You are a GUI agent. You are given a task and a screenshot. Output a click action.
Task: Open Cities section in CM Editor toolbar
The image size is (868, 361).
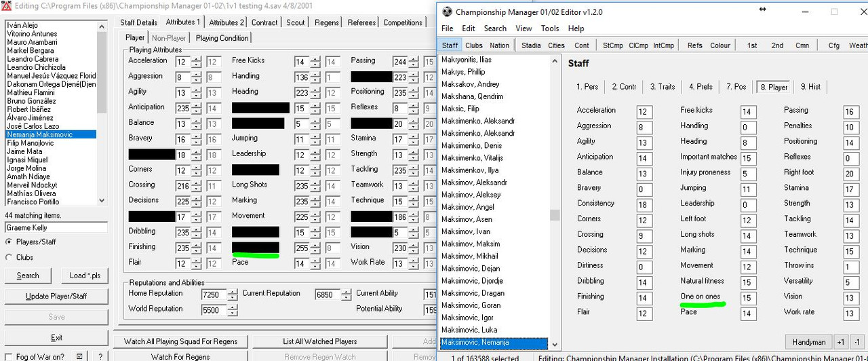(556, 45)
